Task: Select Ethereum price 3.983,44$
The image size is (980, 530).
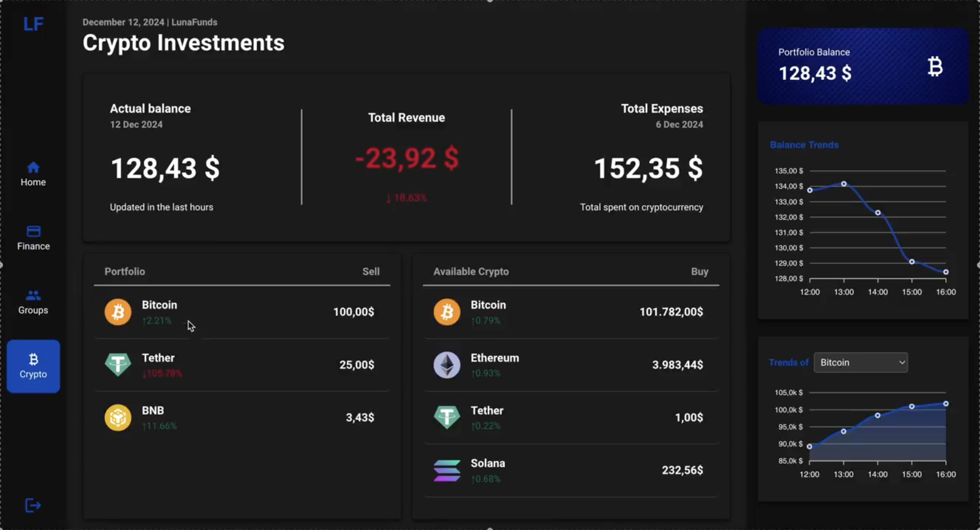Action: pyautogui.click(x=678, y=364)
